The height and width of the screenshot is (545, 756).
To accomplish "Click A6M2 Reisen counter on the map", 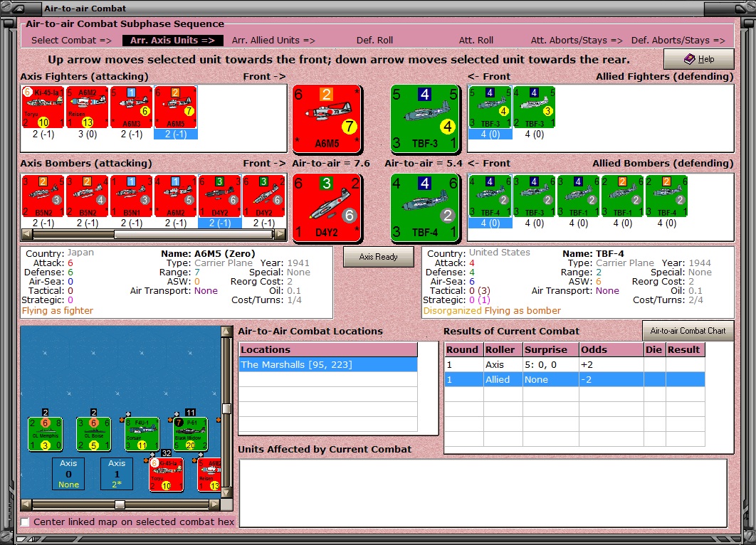I will click(x=209, y=475).
